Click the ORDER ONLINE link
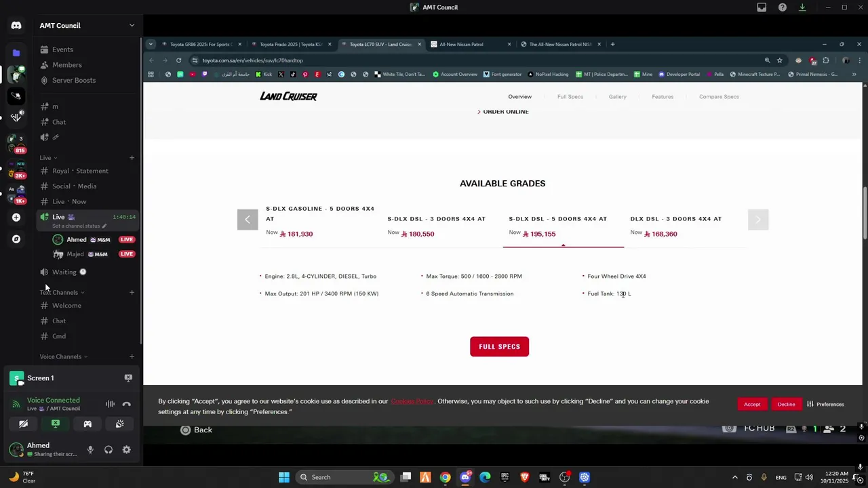This screenshot has height=488, width=868. [502, 112]
